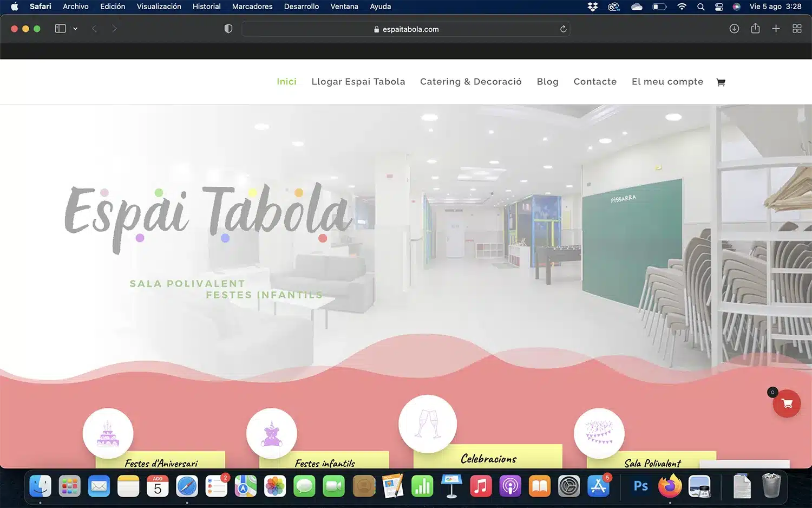812x508 pixels.
Task: Open a new tab with the plus icon
Action: [x=776, y=29]
